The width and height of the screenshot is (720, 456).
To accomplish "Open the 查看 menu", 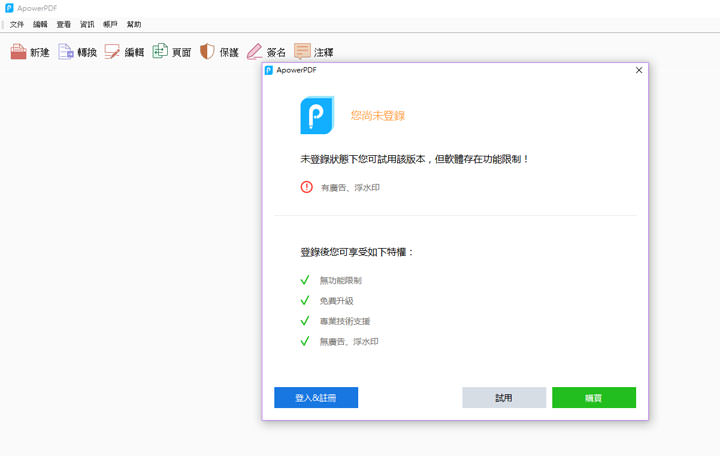I will coord(63,24).
